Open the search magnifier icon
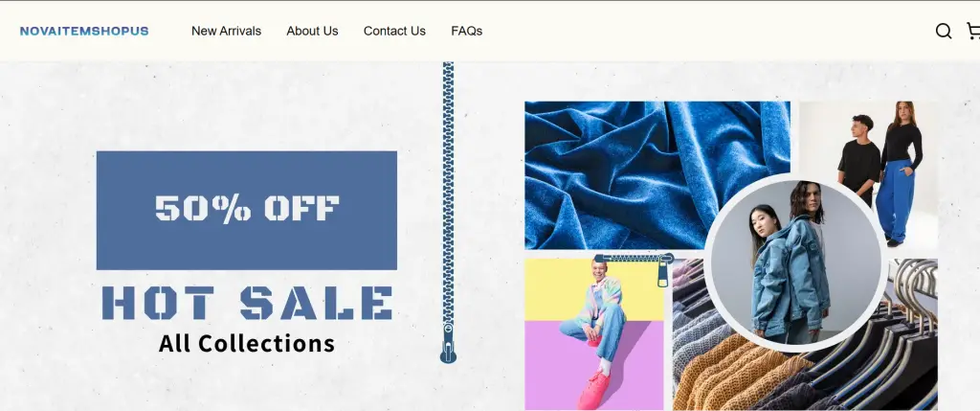This screenshot has width=980, height=411. click(943, 31)
